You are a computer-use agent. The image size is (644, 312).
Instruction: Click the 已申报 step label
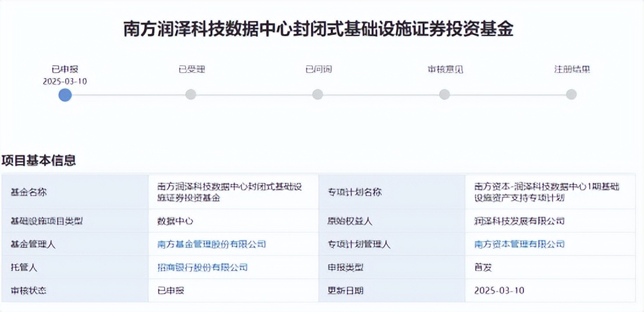65,69
